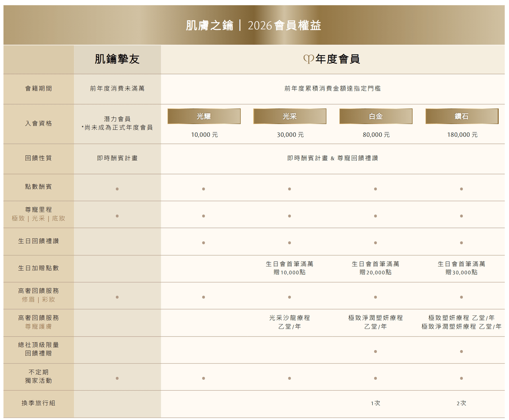Viewport: 509px width, 420px height.
Task: Click the 贈20,000點 birthday bonus cell
Action: pos(376,268)
